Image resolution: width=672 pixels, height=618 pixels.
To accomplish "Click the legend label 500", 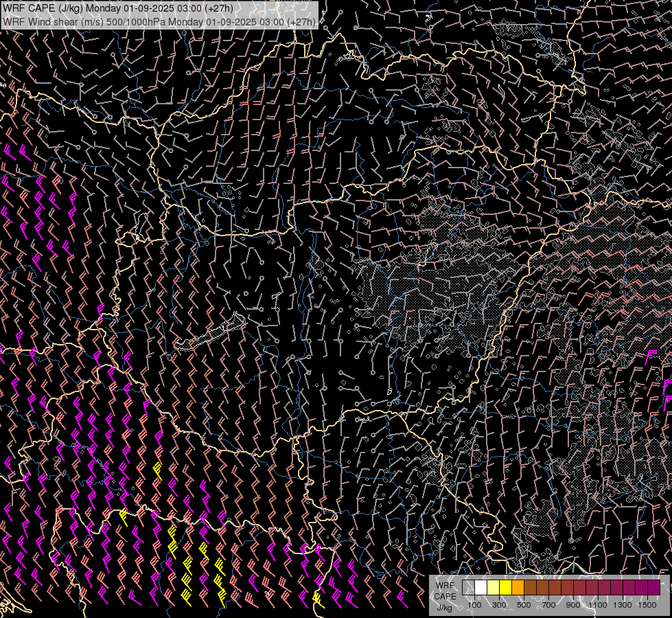I will tap(524, 605).
